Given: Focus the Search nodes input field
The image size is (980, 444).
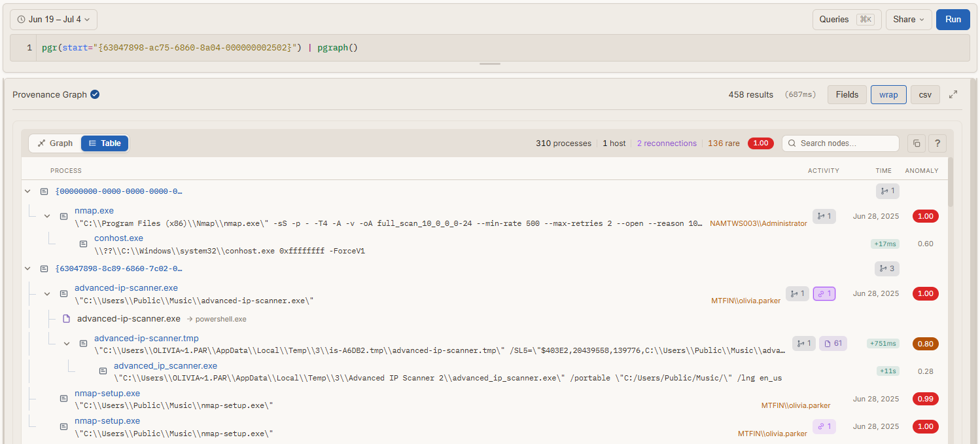Looking at the screenshot, I should click(841, 143).
